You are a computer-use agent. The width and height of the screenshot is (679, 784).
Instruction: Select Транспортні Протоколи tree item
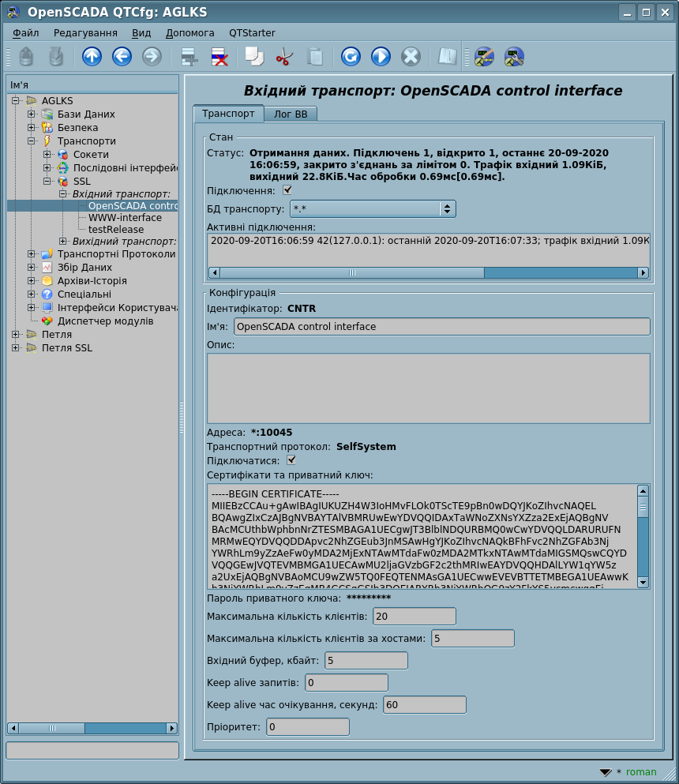pyautogui.click(x=117, y=254)
